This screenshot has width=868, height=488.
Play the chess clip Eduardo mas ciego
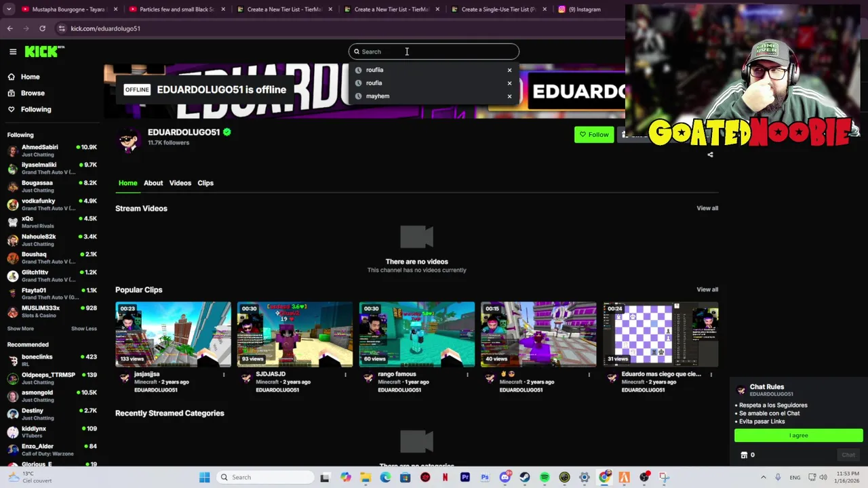[660, 334]
